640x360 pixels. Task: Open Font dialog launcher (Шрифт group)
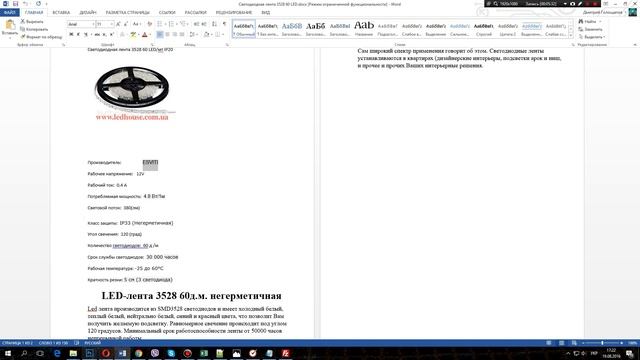[152, 45]
